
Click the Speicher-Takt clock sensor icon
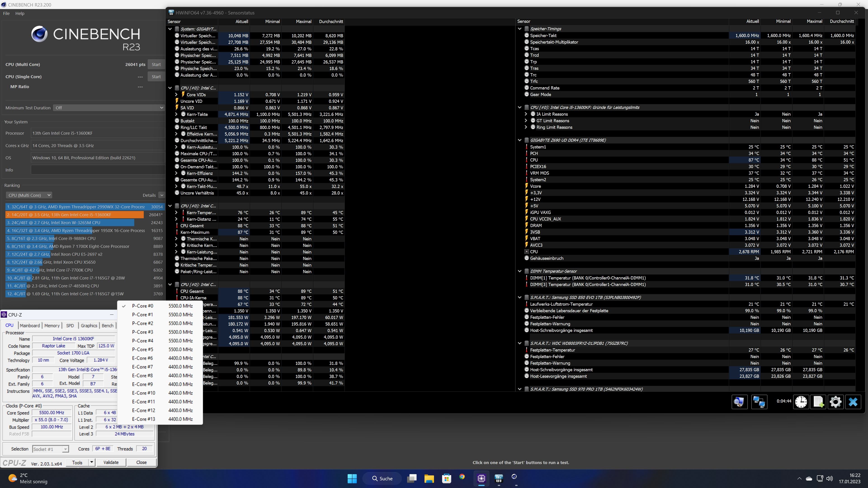click(527, 35)
